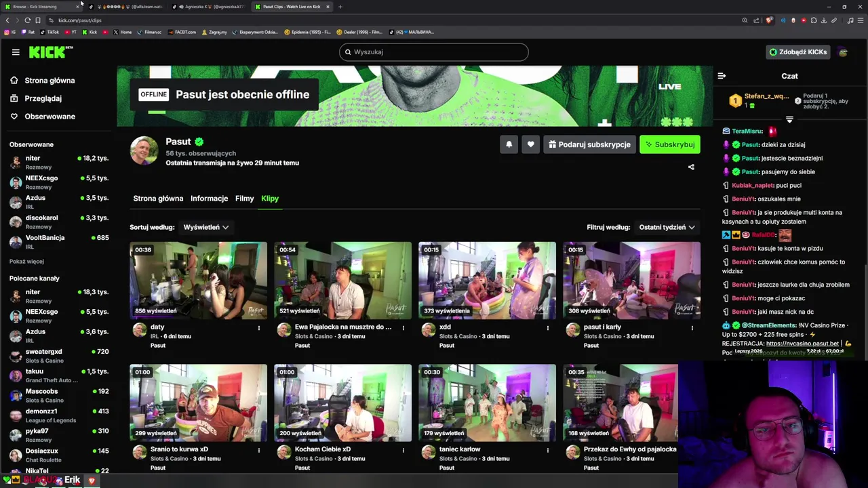Play the 'taniec karłow' clip thumbnail
868x488 pixels.
(x=487, y=403)
